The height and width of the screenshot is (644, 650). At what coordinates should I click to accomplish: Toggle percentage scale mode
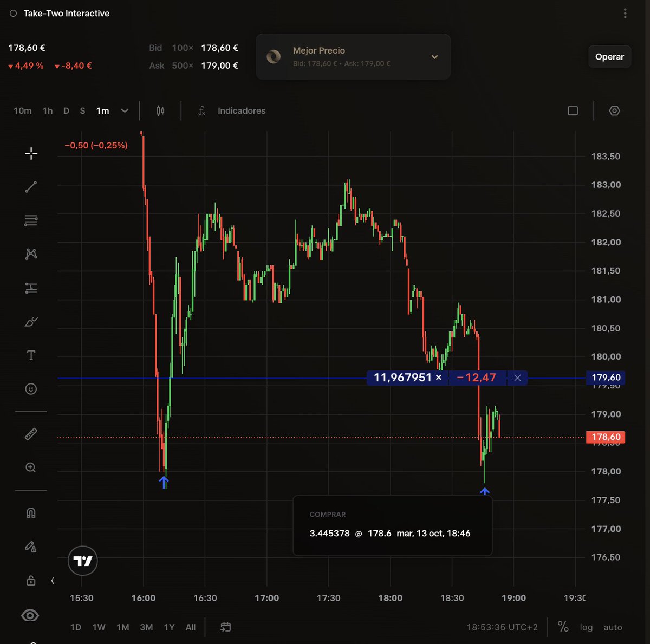(x=563, y=627)
